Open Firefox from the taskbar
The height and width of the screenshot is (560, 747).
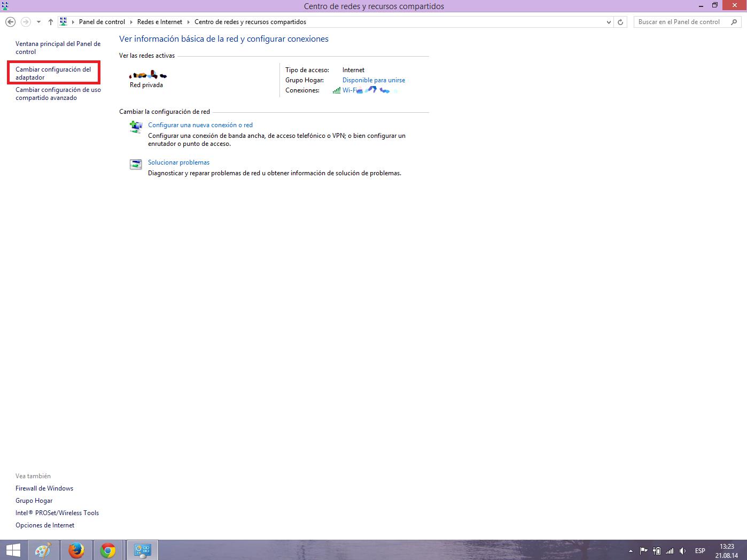[x=76, y=550]
